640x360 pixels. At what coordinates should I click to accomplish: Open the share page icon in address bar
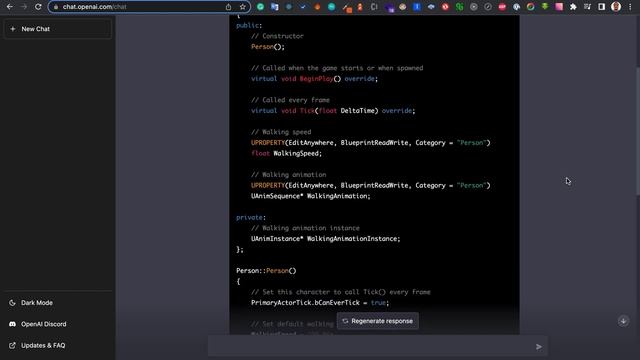coord(229,7)
